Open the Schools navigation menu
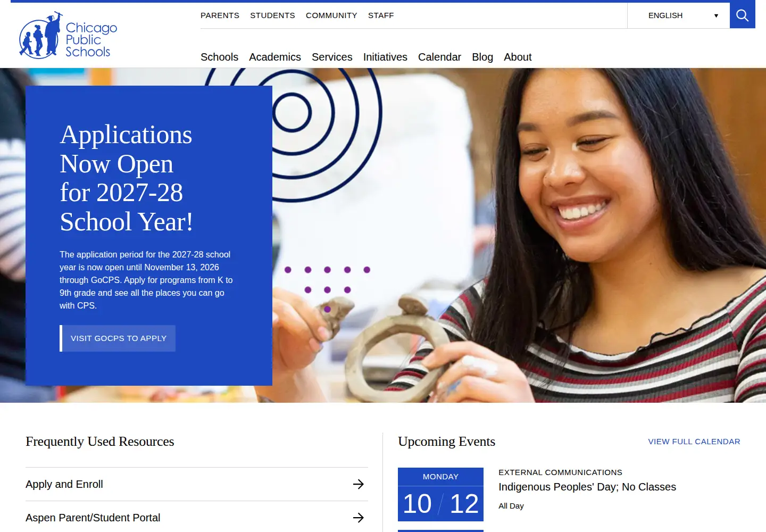Viewport: 766px width, 532px height. point(219,57)
